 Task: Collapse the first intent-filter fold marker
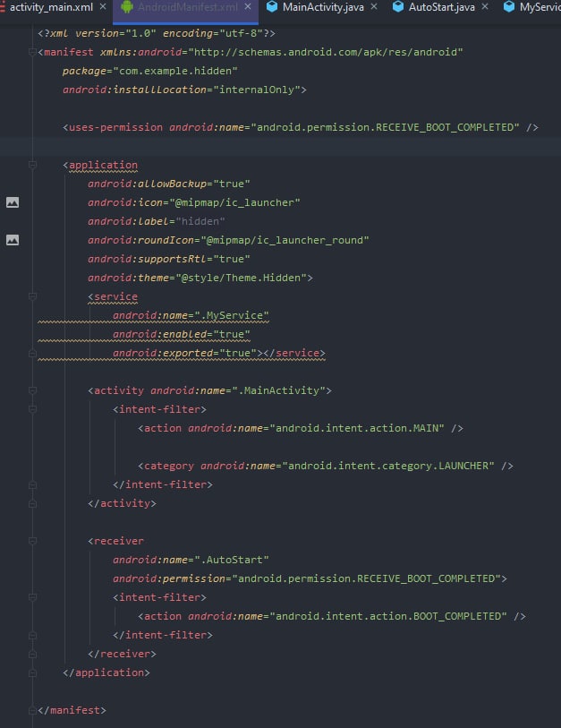(32, 409)
